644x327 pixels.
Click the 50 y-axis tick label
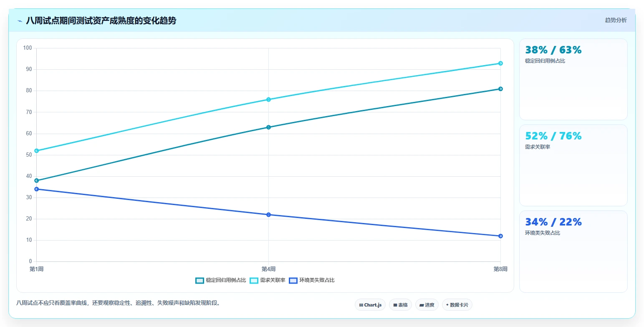pyautogui.click(x=29, y=155)
